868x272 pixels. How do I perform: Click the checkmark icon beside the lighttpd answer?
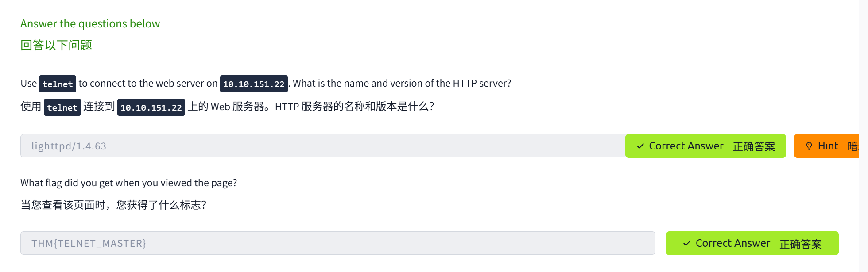tap(640, 146)
